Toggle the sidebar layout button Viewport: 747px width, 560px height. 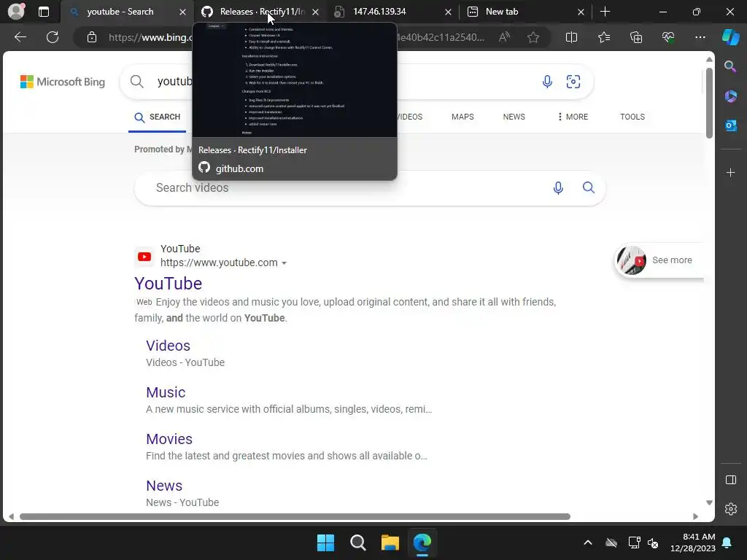pyautogui.click(x=730, y=480)
